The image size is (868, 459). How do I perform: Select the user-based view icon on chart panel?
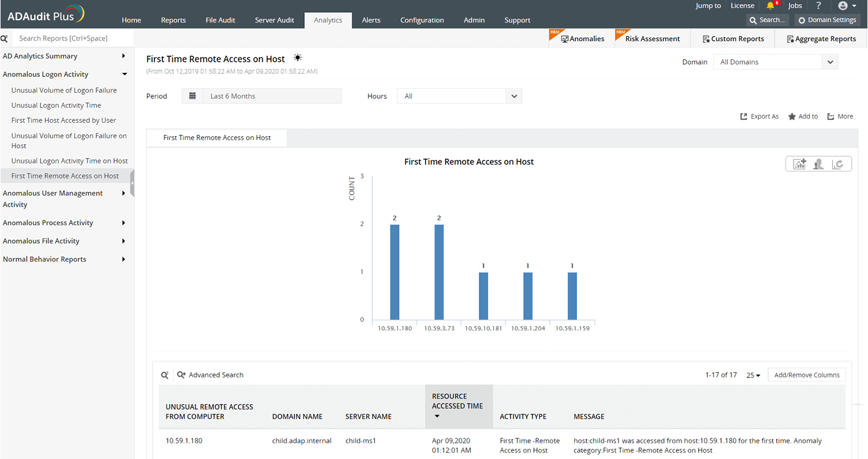pos(818,164)
